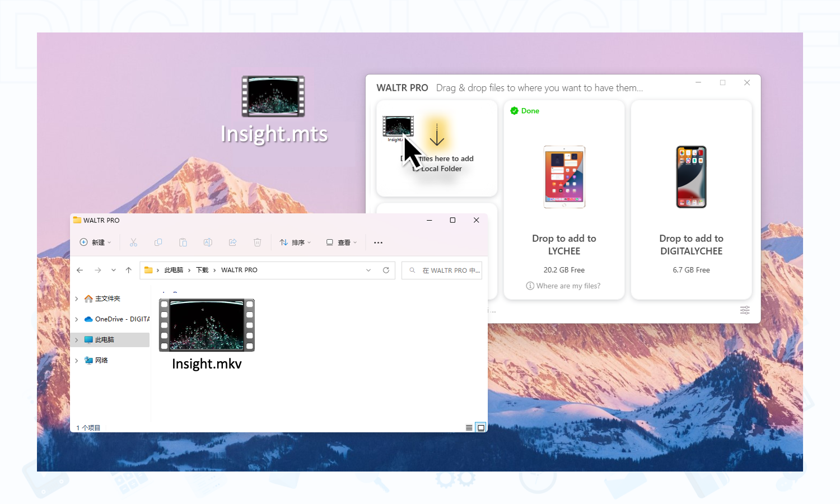Click the 1 个项目 status bar text
Screen dimensions: 840x504
point(88,428)
